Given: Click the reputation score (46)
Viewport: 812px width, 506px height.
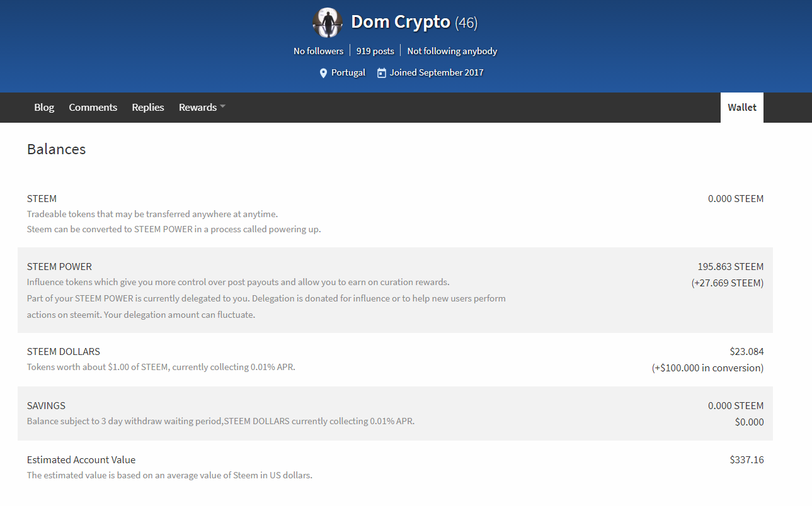Looking at the screenshot, I should [x=467, y=23].
